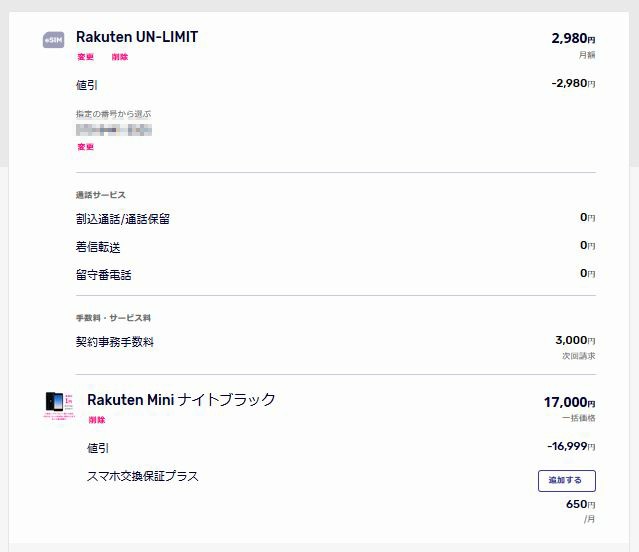Click the eSIM icon beside Rakuten UN-LIMIT

pyautogui.click(x=53, y=40)
